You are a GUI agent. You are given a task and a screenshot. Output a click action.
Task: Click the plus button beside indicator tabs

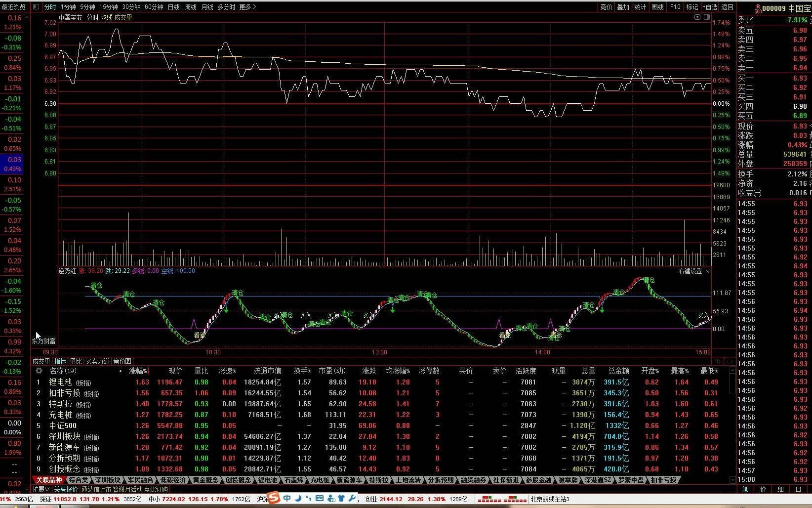pyautogui.click(x=718, y=361)
